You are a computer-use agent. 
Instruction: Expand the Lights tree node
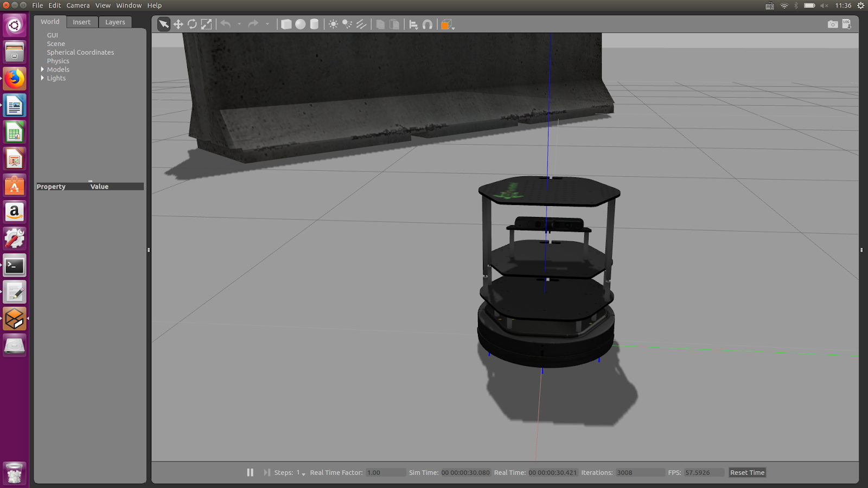[x=42, y=78]
